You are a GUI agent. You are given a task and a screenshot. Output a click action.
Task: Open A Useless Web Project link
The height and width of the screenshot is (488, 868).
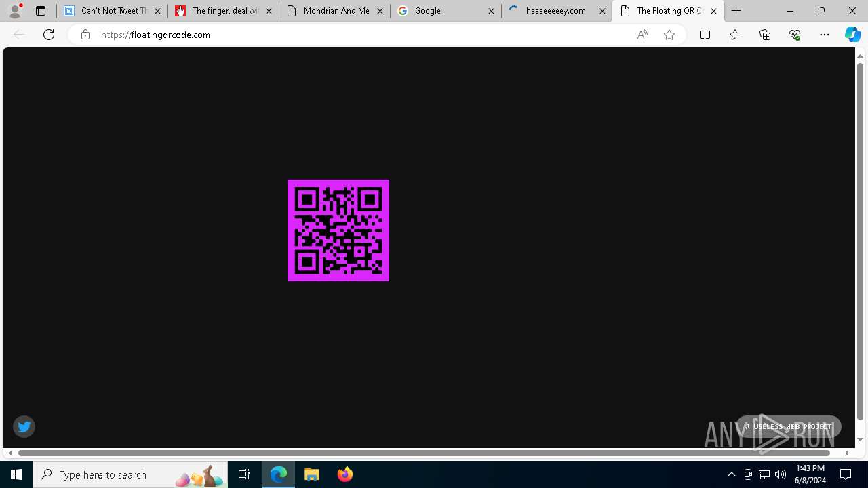click(789, 426)
